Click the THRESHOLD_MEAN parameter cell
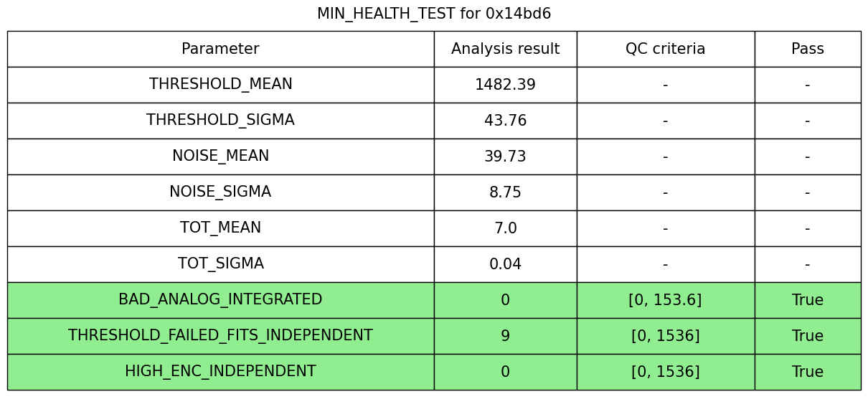This screenshot has height=397, width=868. pyautogui.click(x=220, y=85)
